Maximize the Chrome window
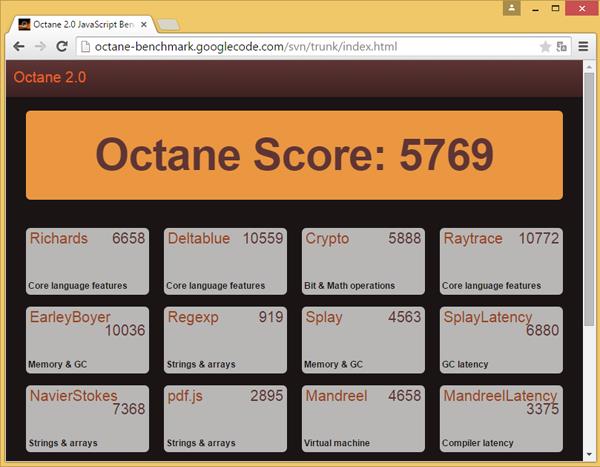The image size is (600, 467). point(555,8)
